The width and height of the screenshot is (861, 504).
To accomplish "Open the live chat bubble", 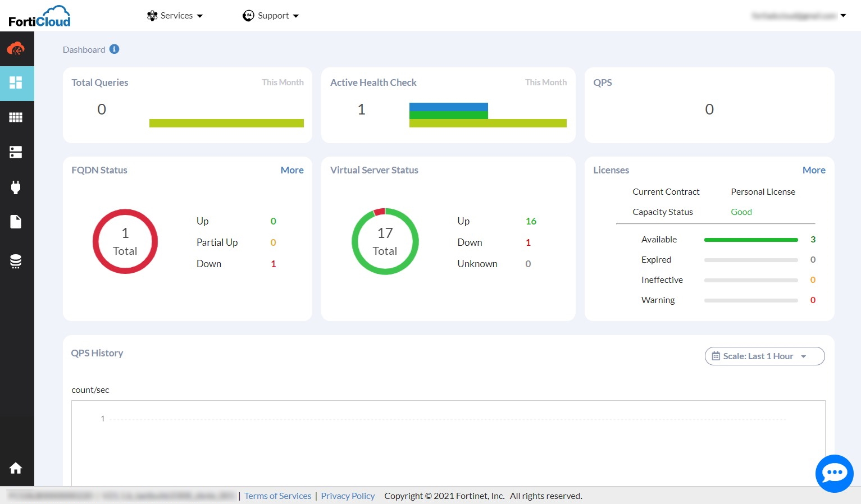I will click(834, 473).
